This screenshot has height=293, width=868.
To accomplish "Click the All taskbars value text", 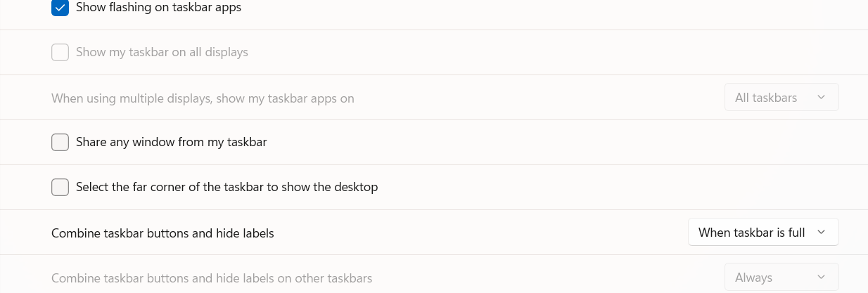I will (766, 98).
